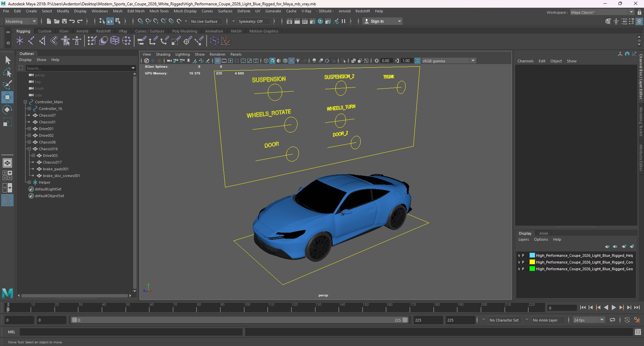Open the viewport Lighting menu
This screenshot has height=346, width=644.
click(x=182, y=54)
